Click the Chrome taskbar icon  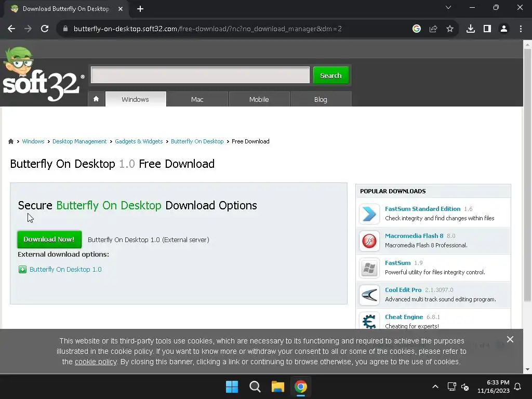(x=301, y=387)
